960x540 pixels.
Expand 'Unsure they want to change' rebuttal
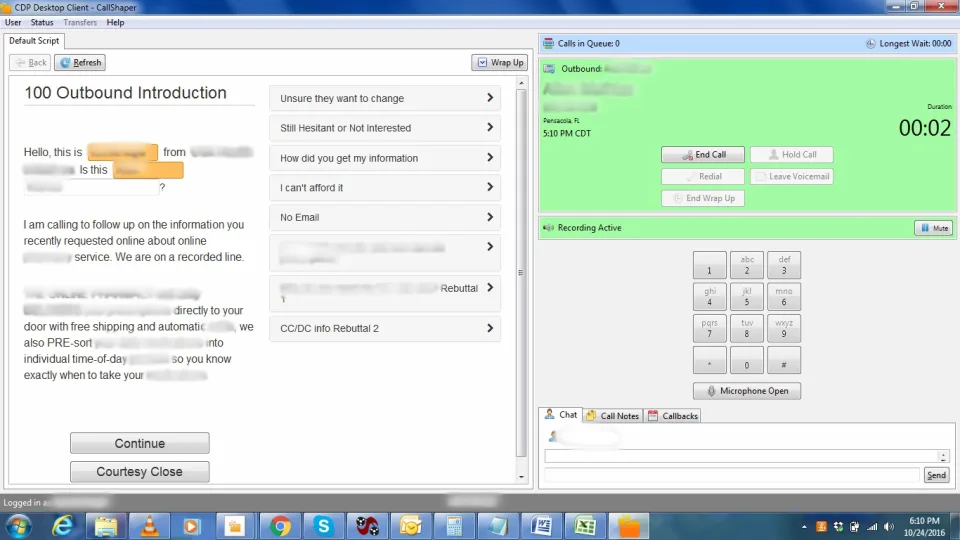385,98
